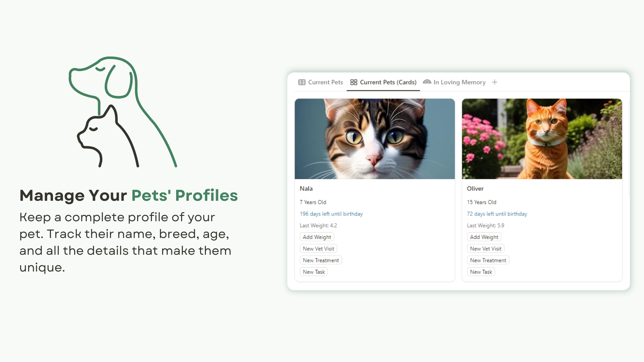The height and width of the screenshot is (362, 644).
Task: Click the table icon beside Current Pets
Action: point(302,82)
